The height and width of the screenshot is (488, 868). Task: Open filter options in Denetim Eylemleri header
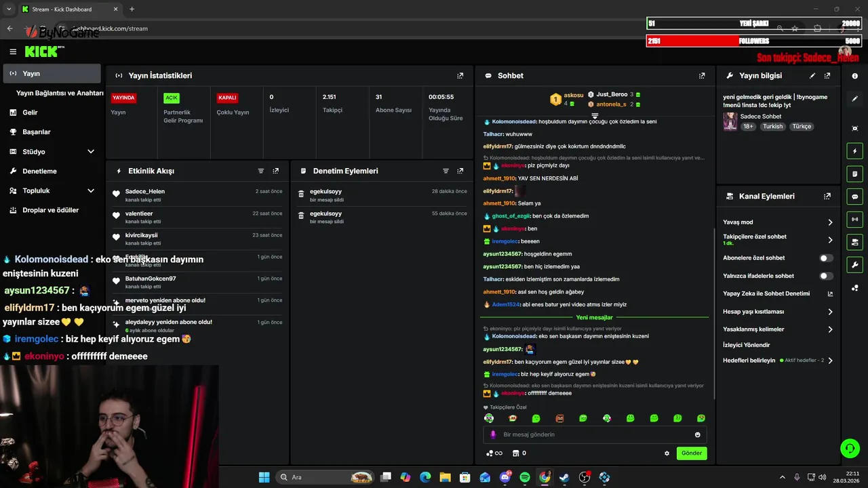[x=446, y=171]
